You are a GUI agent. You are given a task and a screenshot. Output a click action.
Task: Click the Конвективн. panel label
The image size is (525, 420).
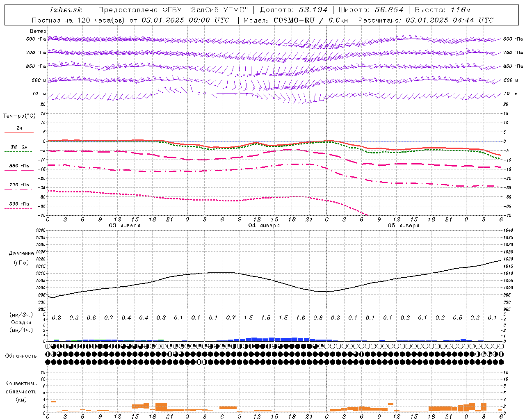click(x=21, y=383)
